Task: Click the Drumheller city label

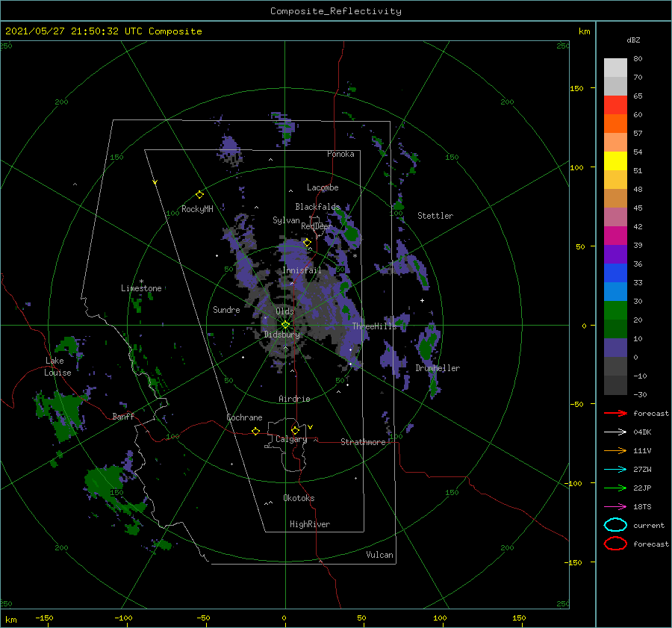Action: (438, 368)
